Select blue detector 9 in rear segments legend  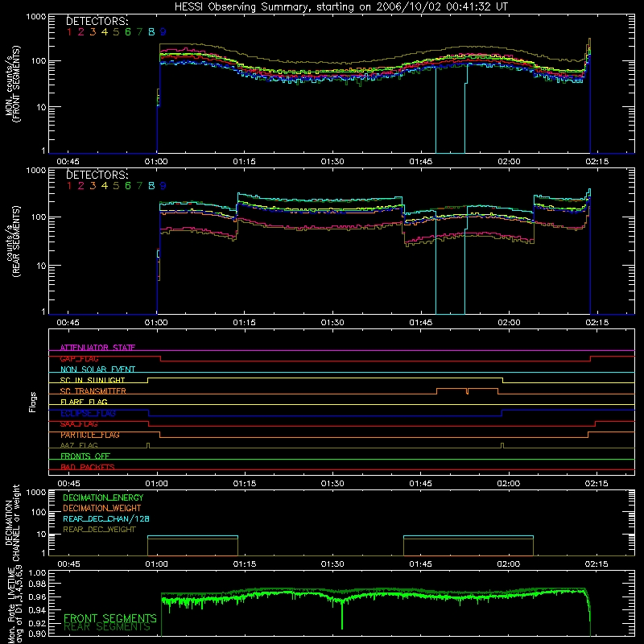(x=163, y=186)
